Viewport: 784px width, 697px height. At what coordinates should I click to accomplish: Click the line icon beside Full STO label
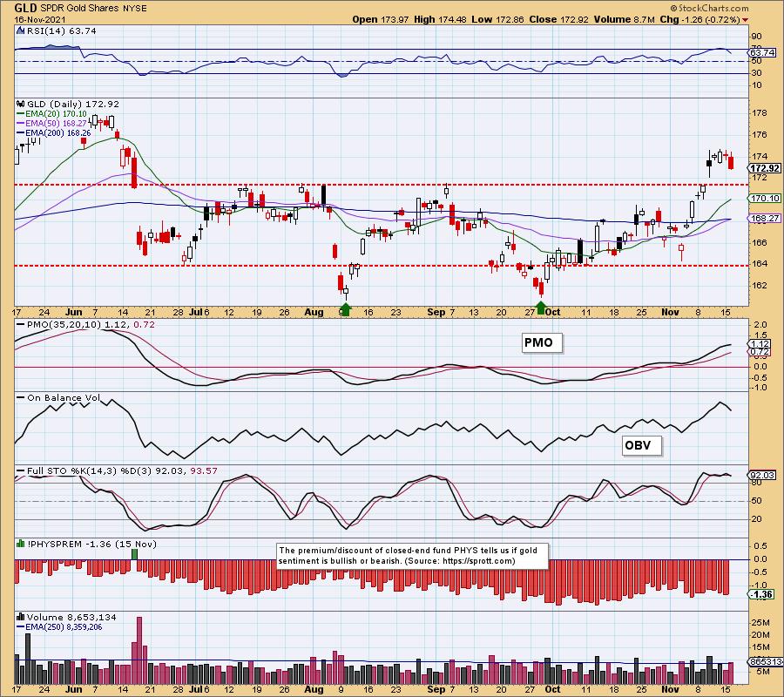point(21,471)
